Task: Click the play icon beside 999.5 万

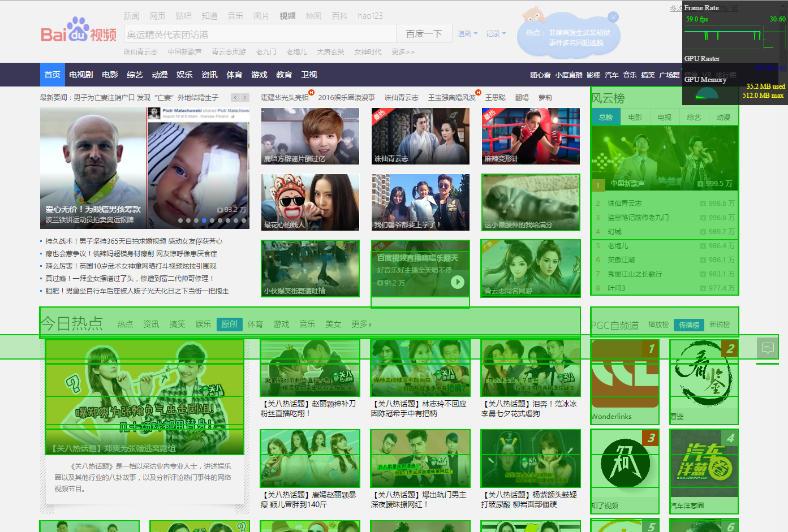Action: click(x=700, y=184)
